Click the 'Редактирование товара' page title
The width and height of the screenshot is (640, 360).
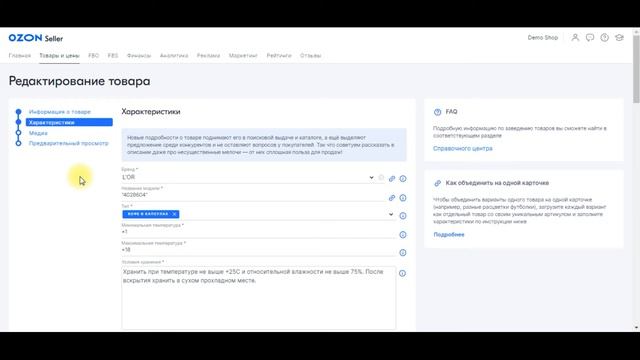(80, 81)
